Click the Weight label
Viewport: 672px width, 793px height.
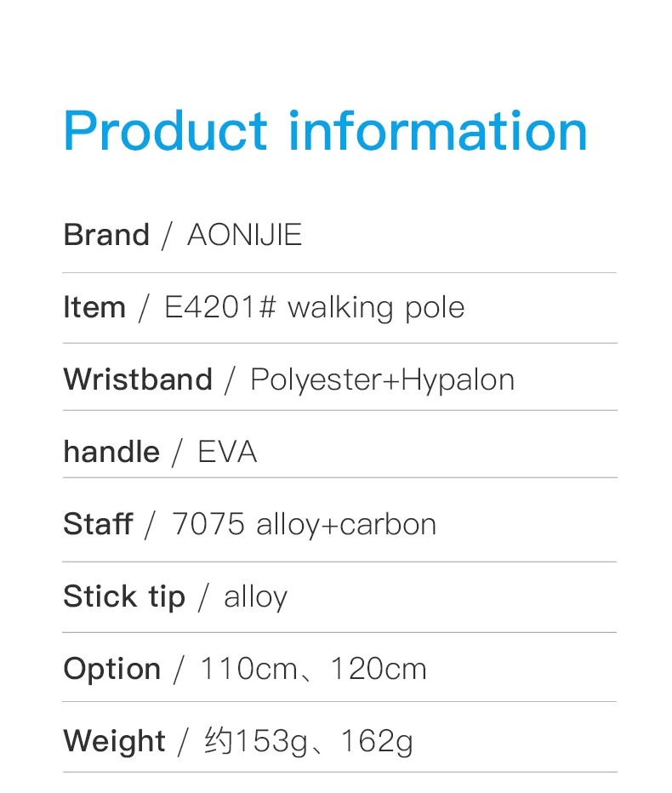point(114,741)
